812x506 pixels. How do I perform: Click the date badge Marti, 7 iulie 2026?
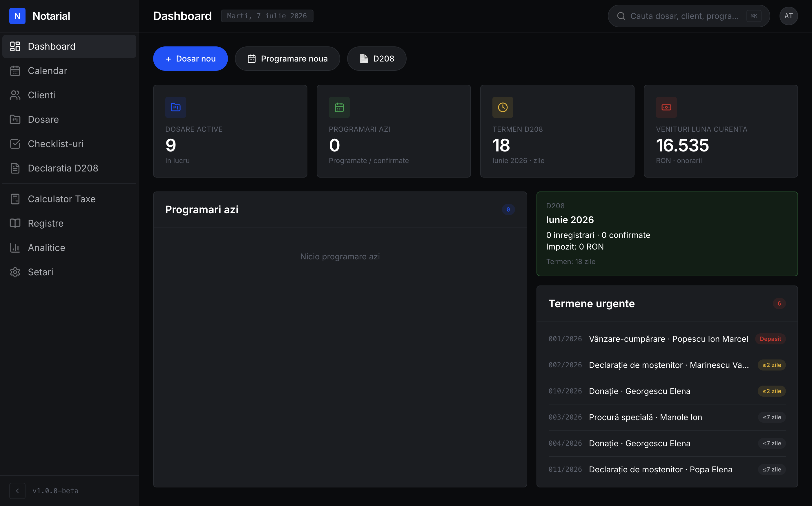267,16
